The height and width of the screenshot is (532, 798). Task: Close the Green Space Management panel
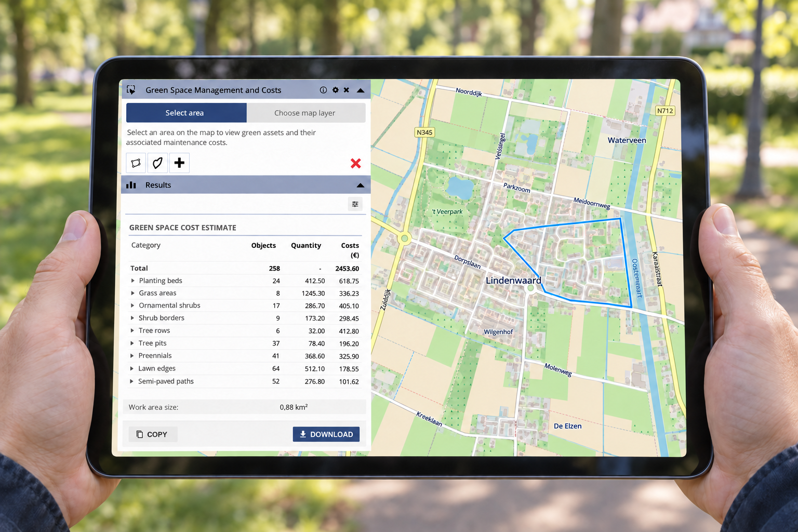tap(347, 90)
